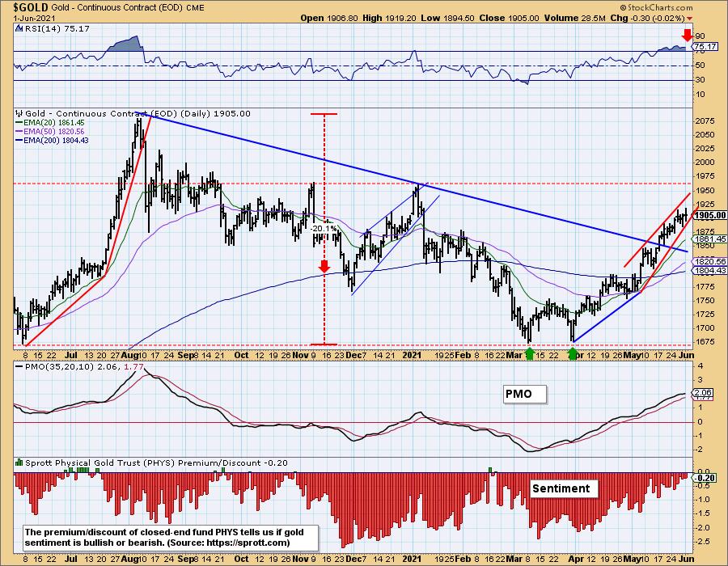Image resolution: width=728 pixels, height=566 pixels.
Task: Click the $GOLD ticker symbol title
Action: [31, 7]
